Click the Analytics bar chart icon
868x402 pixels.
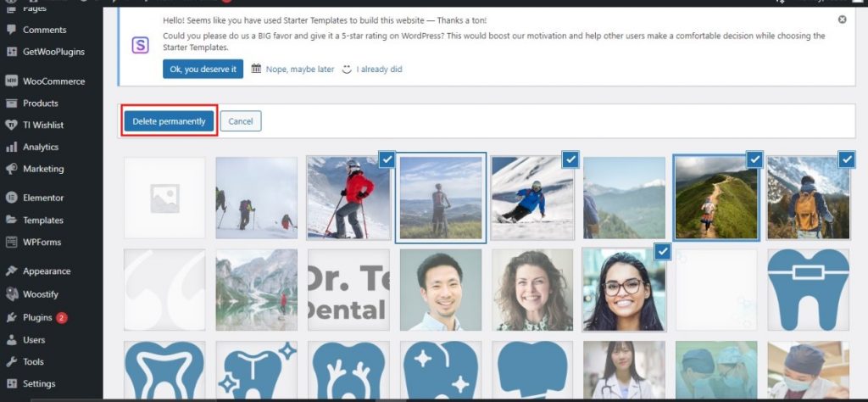pos(11,148)
